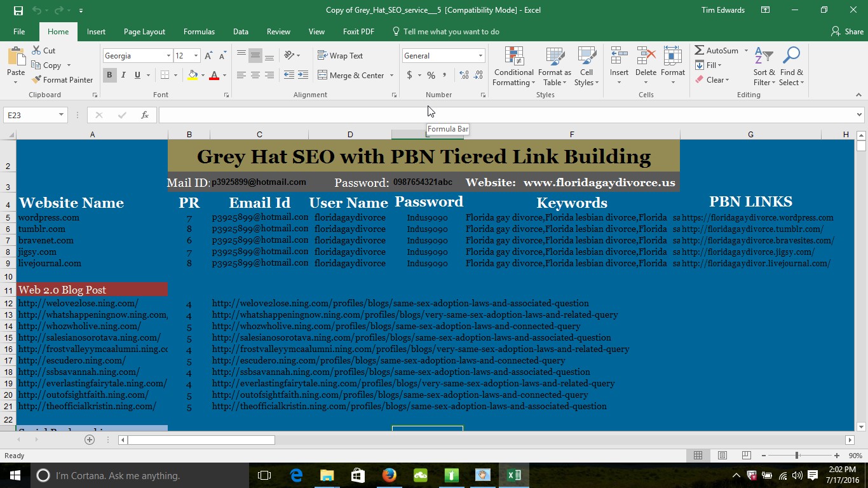
Task: Toggle italic formatting
Action: [123, 75]
